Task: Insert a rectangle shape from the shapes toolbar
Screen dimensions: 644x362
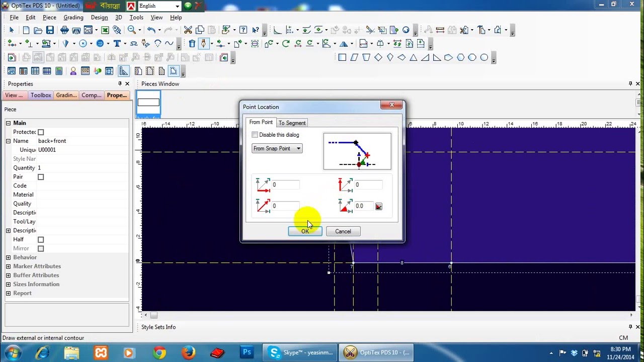Action: tap(342, 58)
